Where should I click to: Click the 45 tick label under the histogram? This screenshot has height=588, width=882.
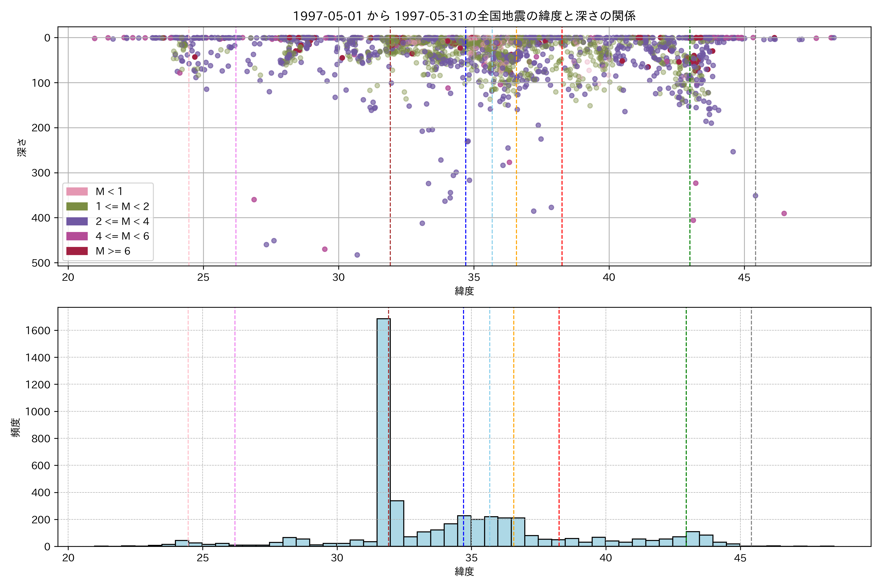(740, 558)
